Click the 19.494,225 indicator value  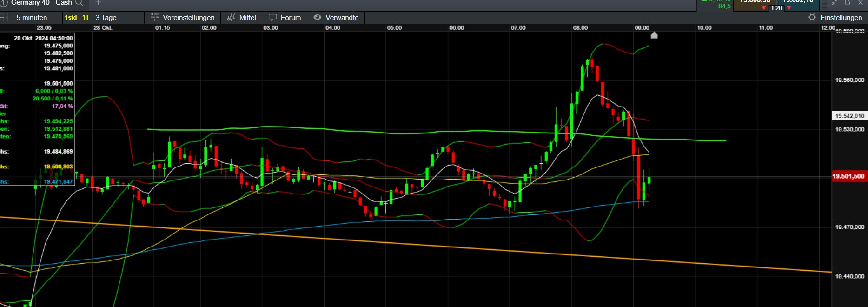coord(58,121)
